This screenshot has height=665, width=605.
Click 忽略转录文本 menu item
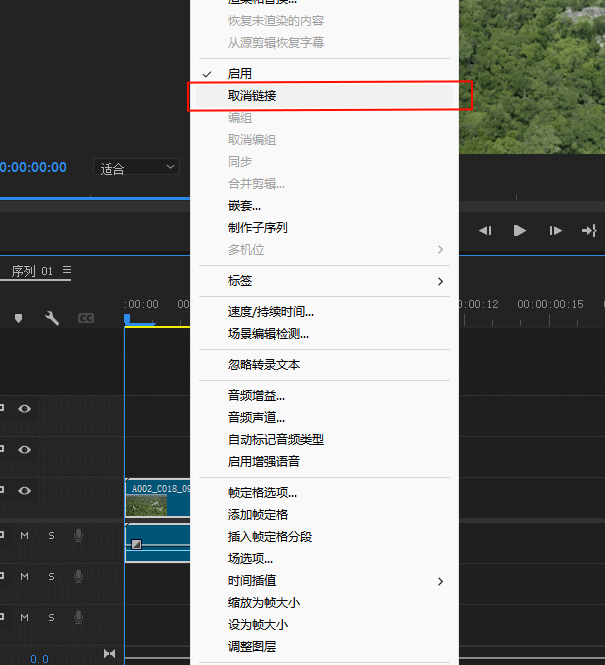pos(324,365)
